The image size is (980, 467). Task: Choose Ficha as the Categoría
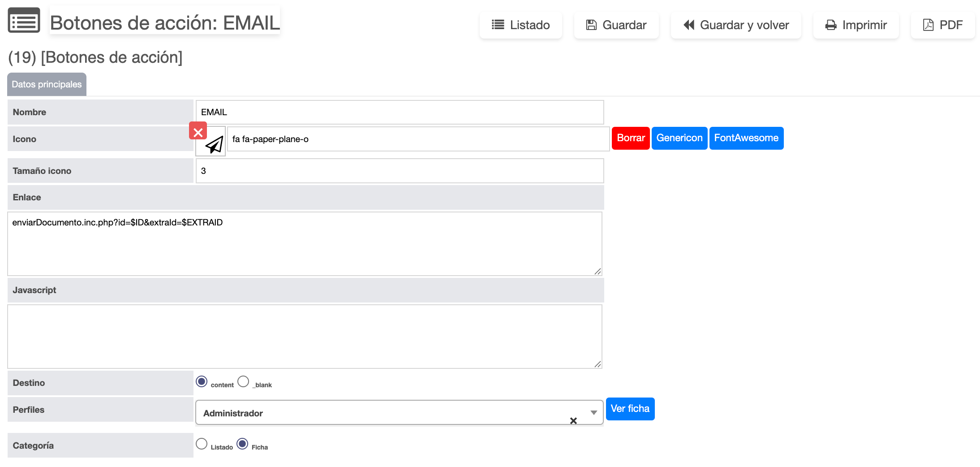click(242, 444)
